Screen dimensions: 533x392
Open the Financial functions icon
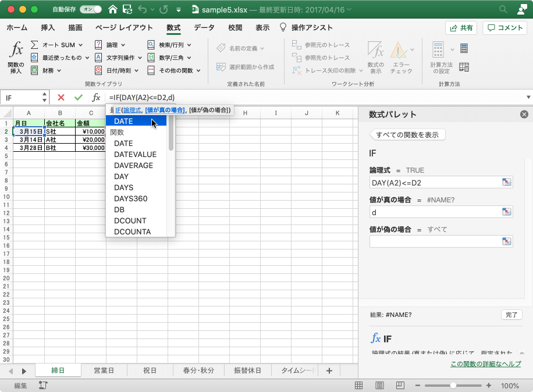[34, 70]
